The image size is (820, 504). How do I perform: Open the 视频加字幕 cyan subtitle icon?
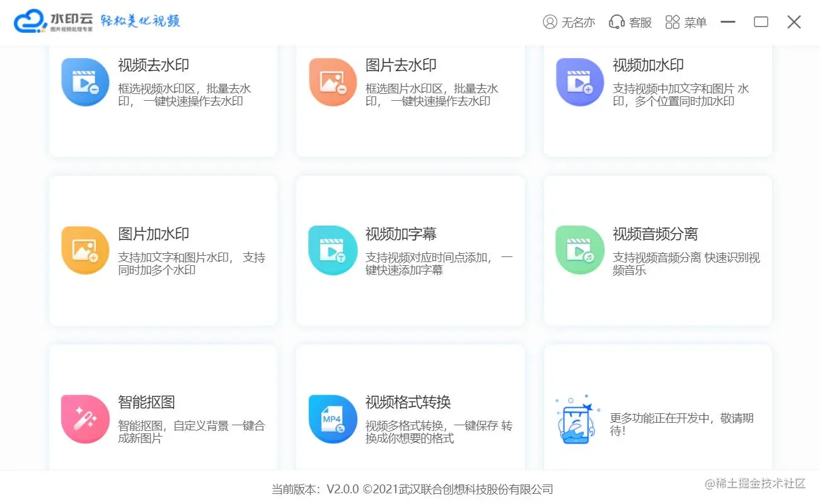[333, 250]
